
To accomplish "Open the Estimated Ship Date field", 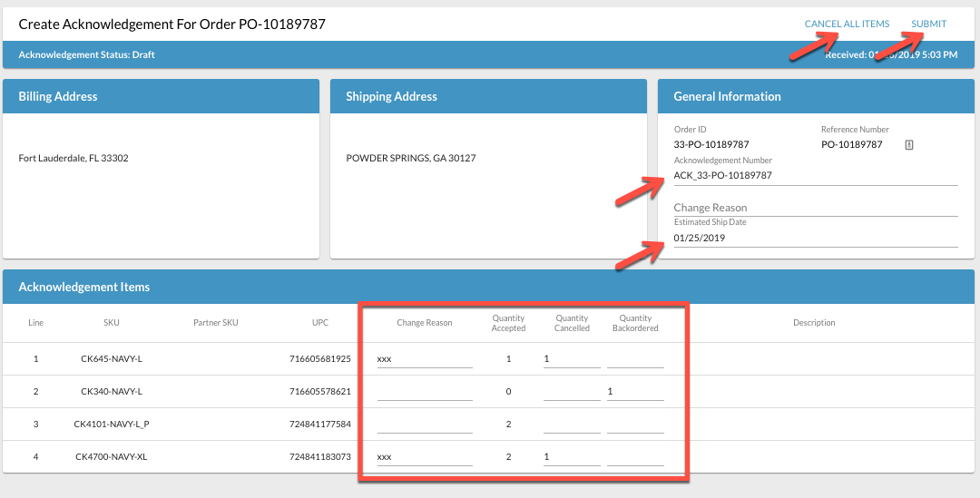I will [x=815, y=239].
